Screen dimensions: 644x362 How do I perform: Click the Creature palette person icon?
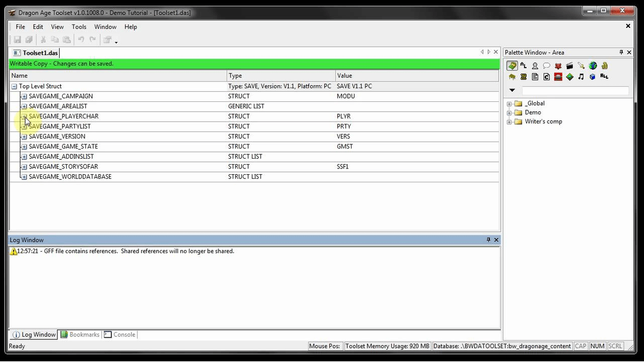click(x=535, y=66)
